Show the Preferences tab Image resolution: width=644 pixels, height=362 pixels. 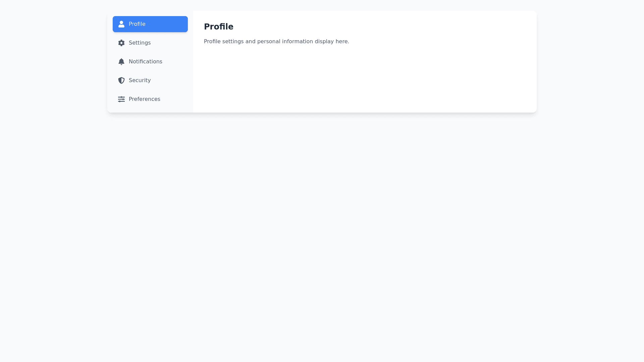tap(144, 99)
